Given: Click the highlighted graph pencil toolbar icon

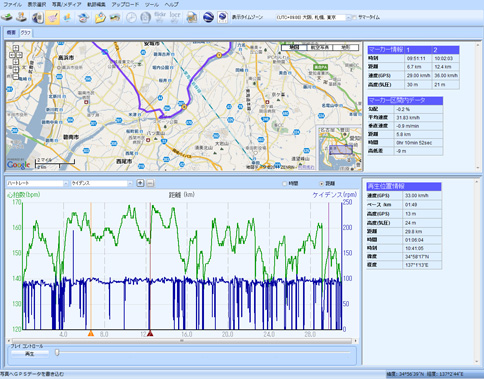Looking at the screenshot, I should 53,17.
